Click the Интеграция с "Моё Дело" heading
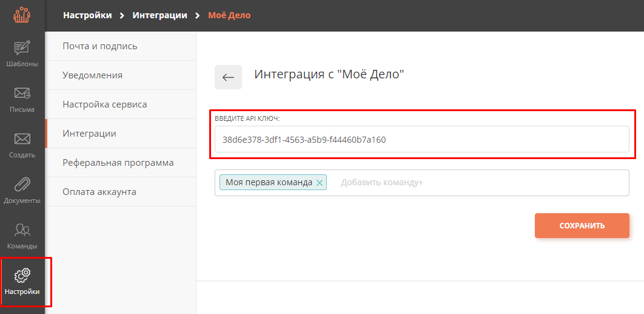 click(329, 75)
